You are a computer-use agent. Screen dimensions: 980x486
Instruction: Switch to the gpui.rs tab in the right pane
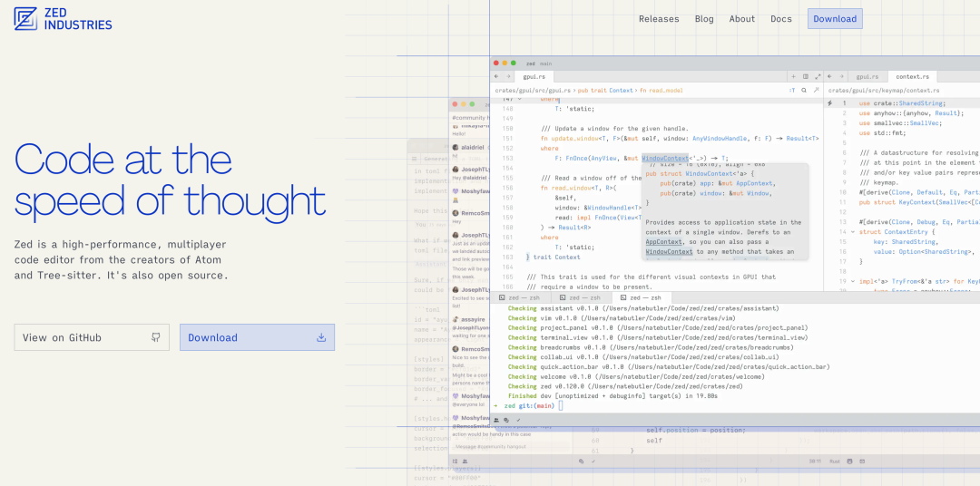867,77
